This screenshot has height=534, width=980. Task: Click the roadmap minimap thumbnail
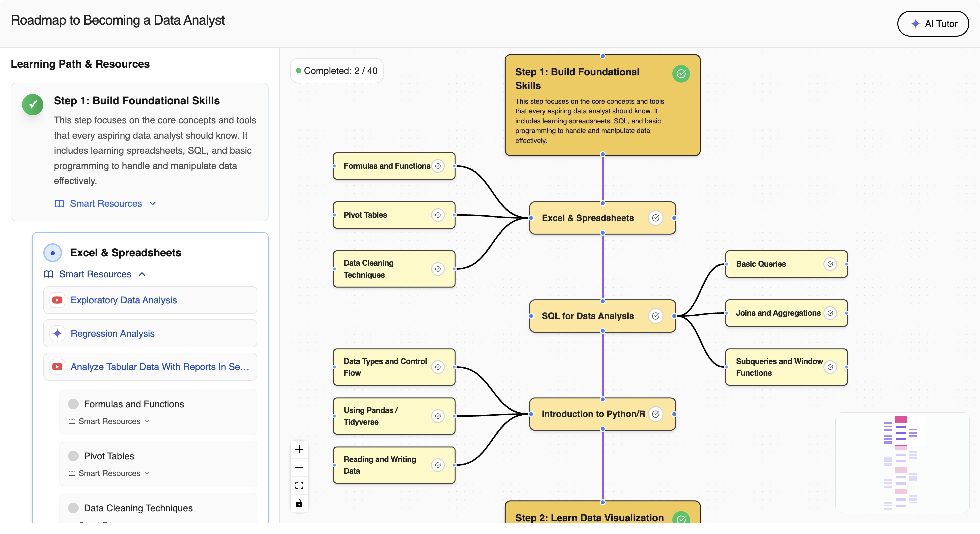click(902, 462)
